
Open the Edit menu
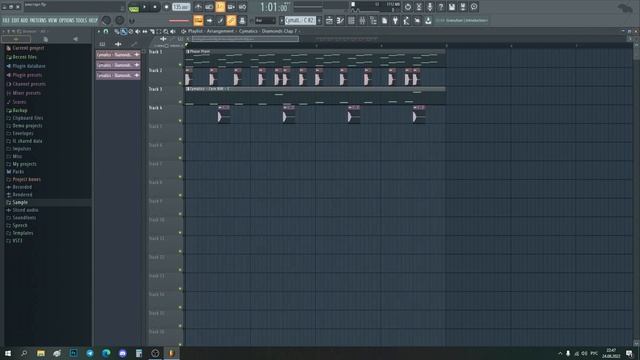(x=15, y=20)
